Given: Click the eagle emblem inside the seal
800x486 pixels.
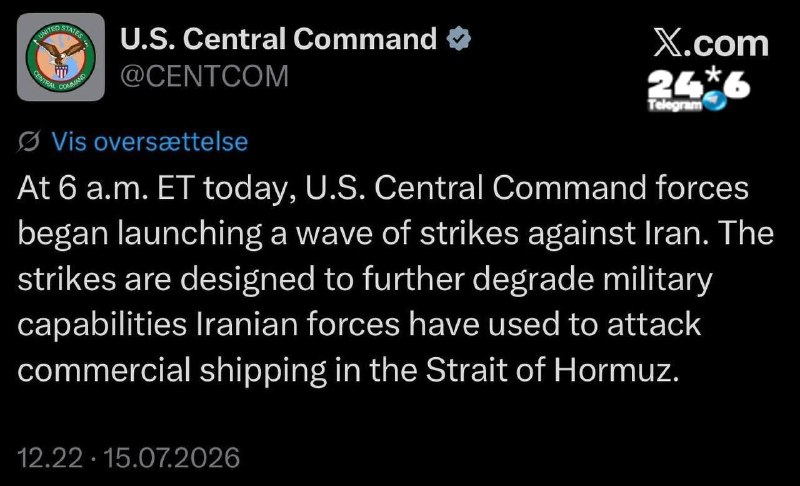Looking at the screenshot, I should coord(62,54).
